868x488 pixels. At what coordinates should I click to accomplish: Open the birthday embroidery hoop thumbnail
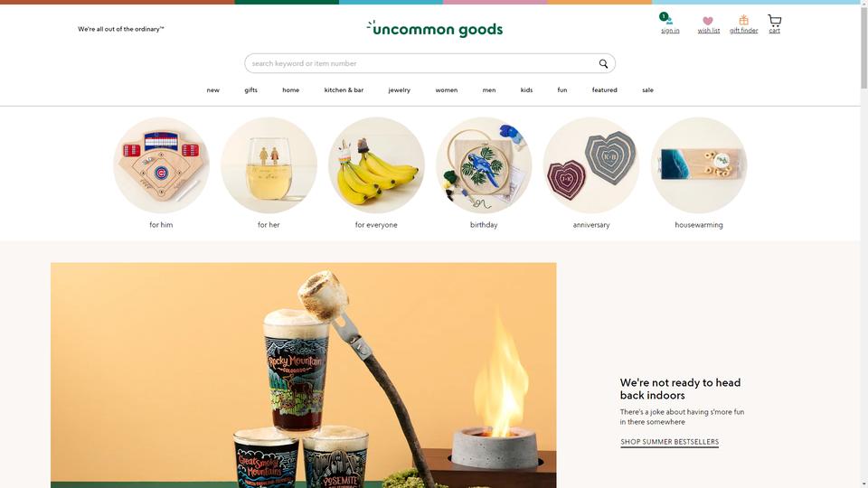(x=484, y=164)
